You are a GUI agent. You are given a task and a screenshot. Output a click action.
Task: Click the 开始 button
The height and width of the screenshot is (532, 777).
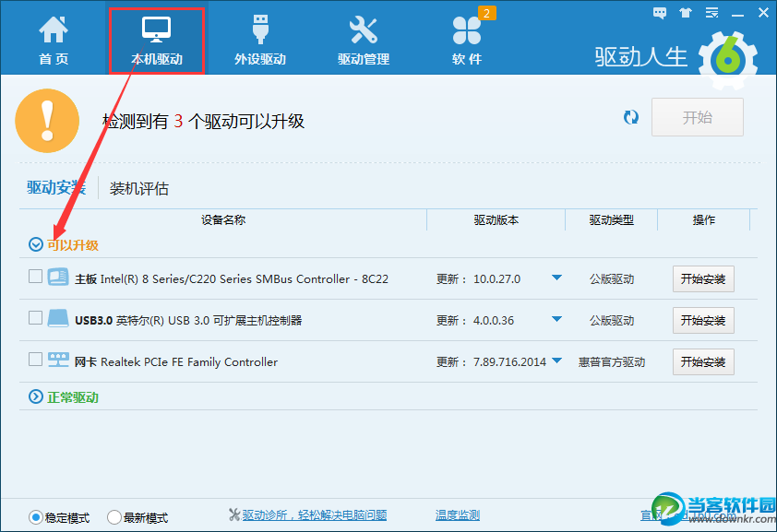pyautogui.click(x=698, y=117)
